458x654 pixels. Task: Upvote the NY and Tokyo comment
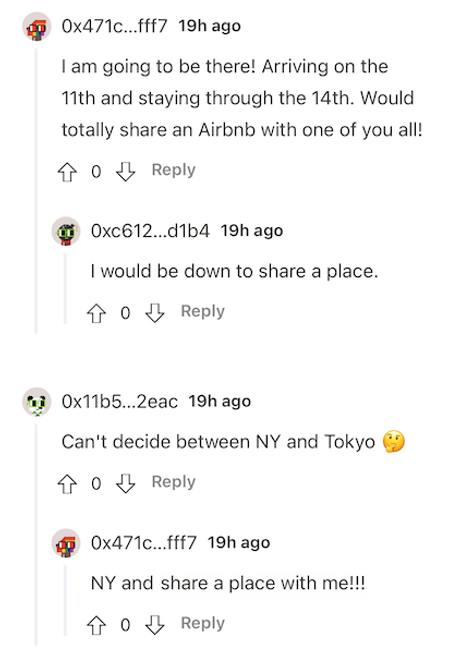67,483
